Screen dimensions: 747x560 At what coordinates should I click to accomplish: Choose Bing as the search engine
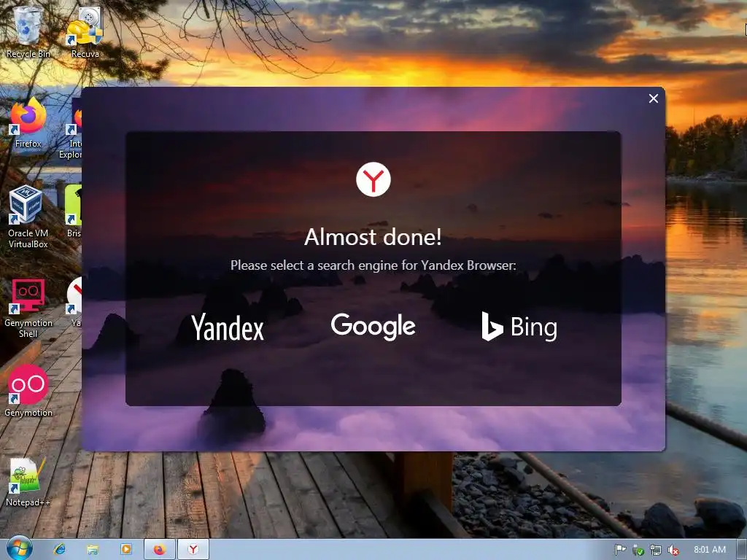[519, 327]
